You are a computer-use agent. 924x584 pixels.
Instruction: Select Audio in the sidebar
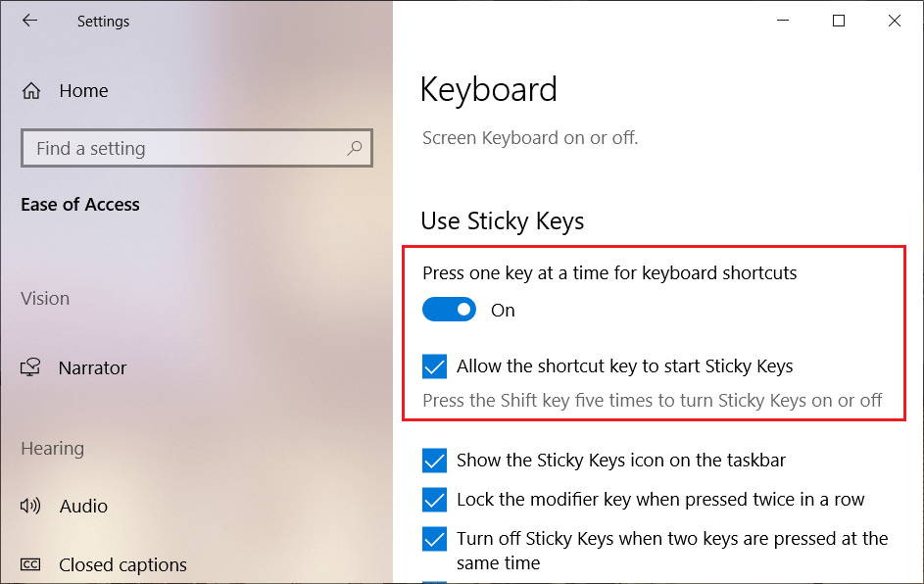tap(83, 507)
